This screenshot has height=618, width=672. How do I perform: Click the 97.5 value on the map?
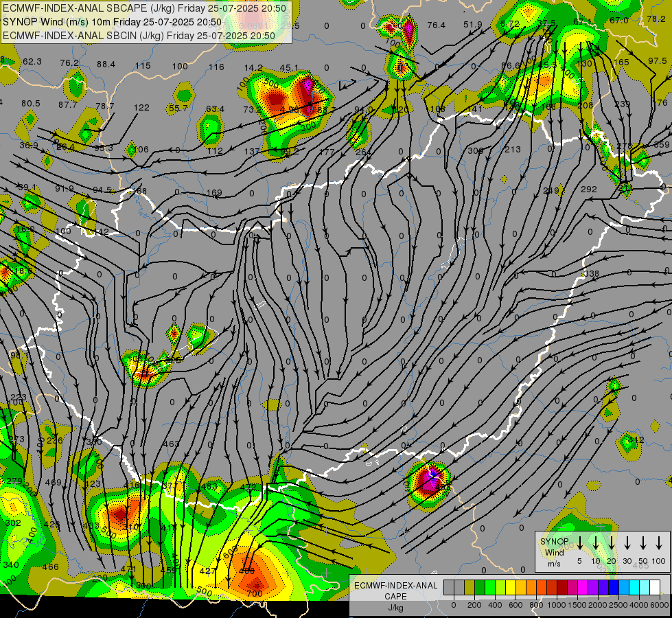click(658, 61)
